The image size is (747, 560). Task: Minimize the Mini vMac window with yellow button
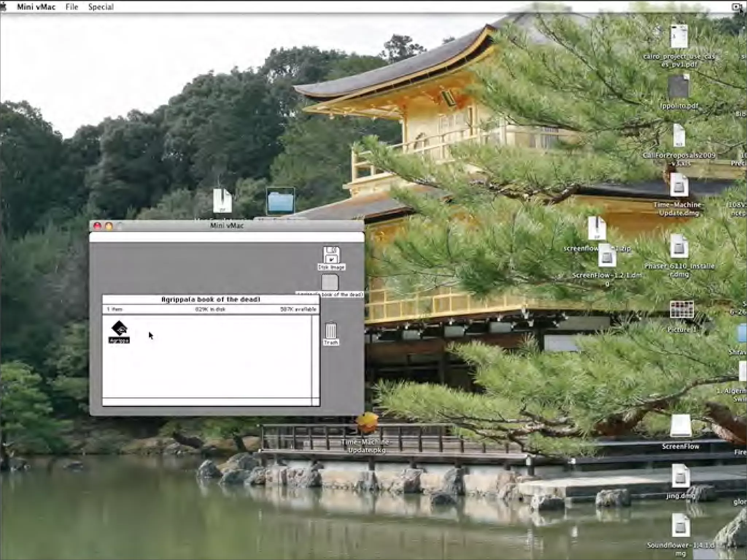[109, 226]
